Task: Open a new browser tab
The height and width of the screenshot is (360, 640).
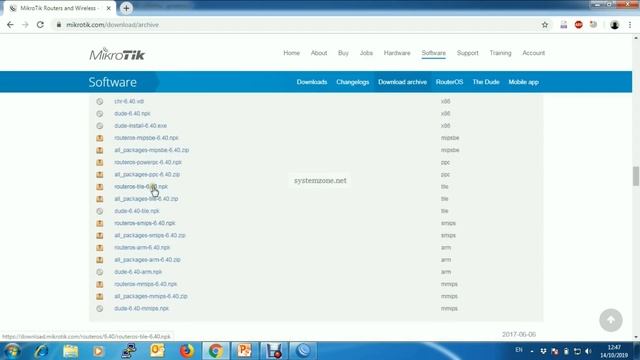Action: click(x=126, y=8)
